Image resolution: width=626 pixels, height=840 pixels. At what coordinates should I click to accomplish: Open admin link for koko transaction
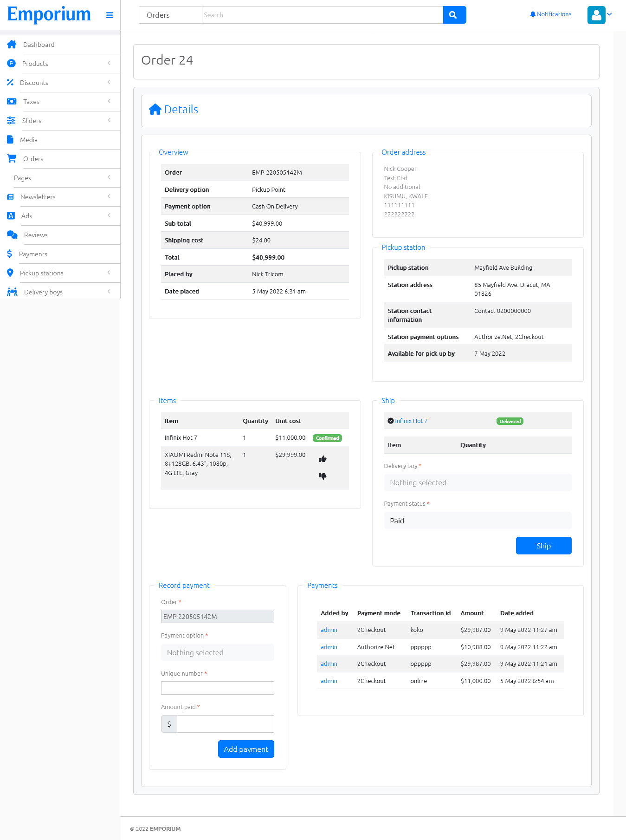tap(329, 630)
